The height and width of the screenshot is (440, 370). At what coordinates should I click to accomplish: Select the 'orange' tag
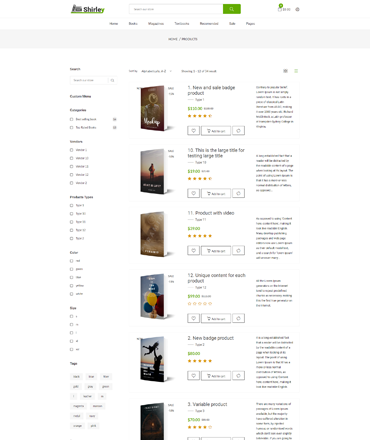pyautogui.click(x=78, y=426)
